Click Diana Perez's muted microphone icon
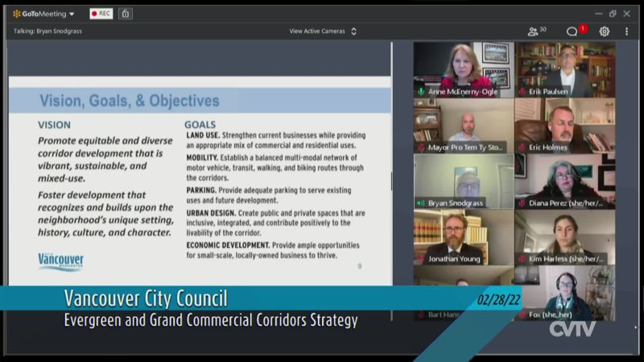 pos(522,204)
